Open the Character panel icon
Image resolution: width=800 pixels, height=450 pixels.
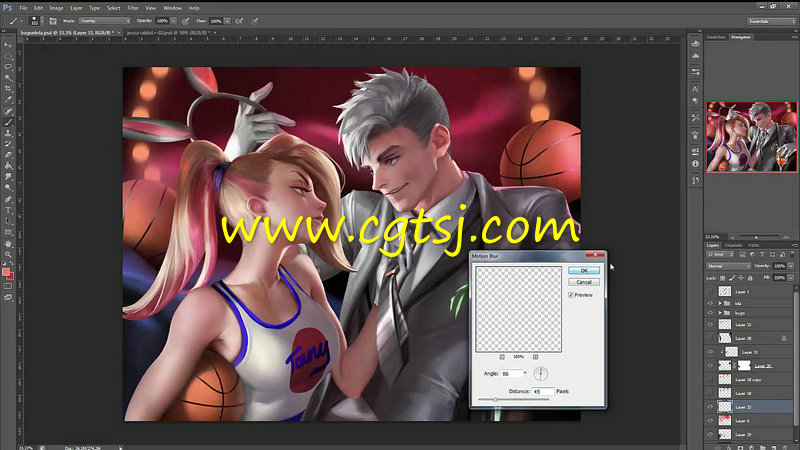click(x=695, y=89)
